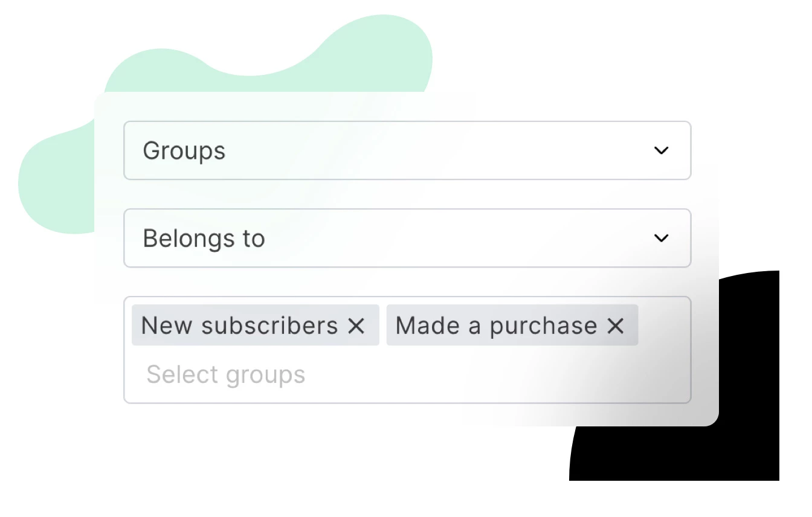
Task: Click empty space right of Made a purchase chip
Action: (663, 326)
